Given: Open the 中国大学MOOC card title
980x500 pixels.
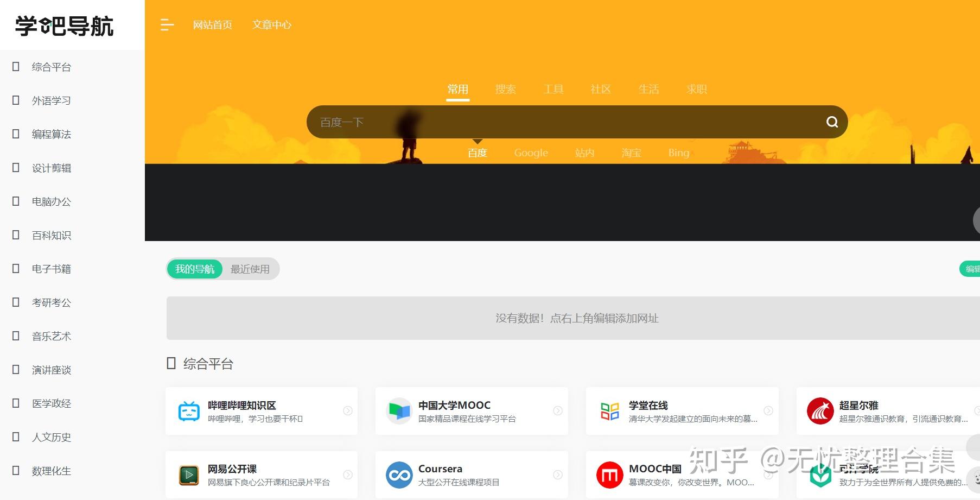Looking at the screenshot, I should point(454,406).
